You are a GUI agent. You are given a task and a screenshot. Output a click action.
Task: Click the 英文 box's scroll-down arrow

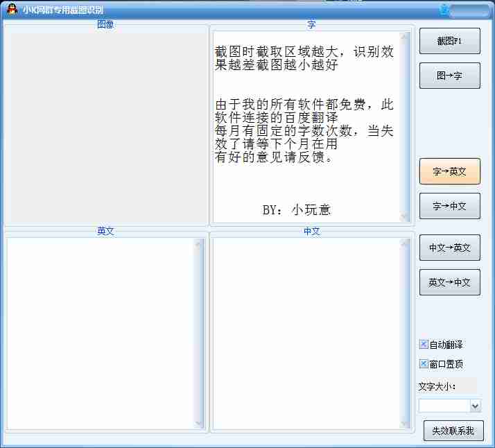click(x=198, y=423)
